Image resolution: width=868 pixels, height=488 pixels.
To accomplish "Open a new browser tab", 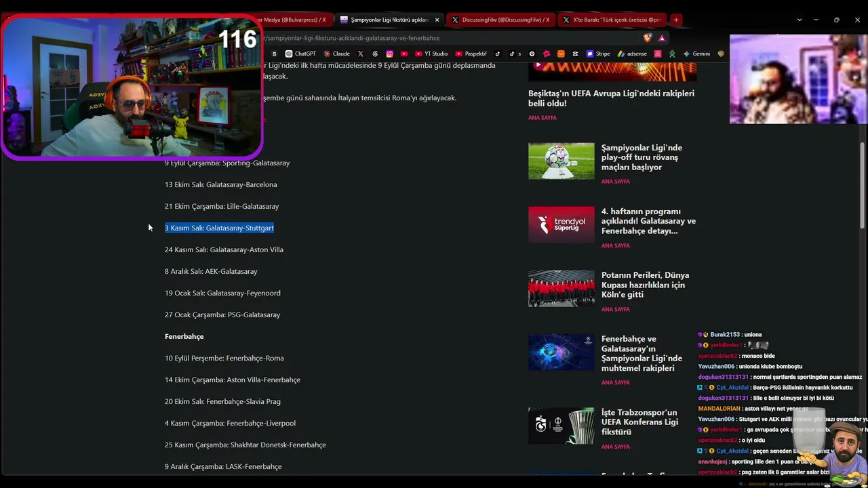I will [676, 20].
